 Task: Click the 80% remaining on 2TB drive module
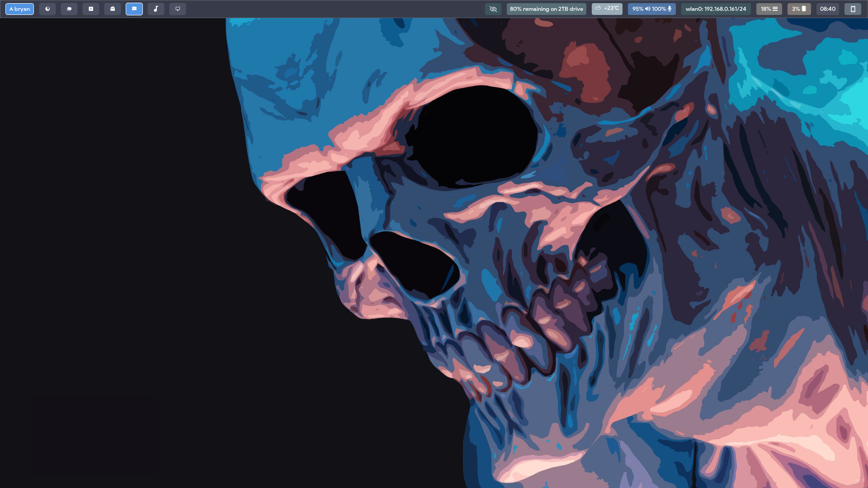click(546, 9)
